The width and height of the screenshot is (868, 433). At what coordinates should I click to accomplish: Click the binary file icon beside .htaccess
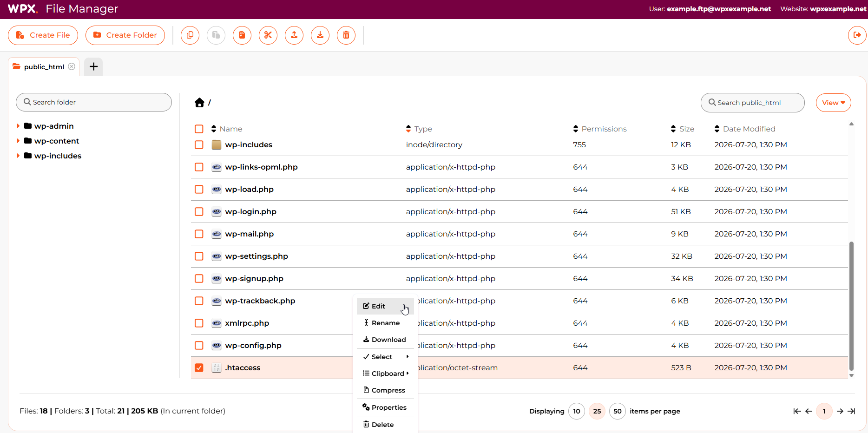tap(217, 368)
